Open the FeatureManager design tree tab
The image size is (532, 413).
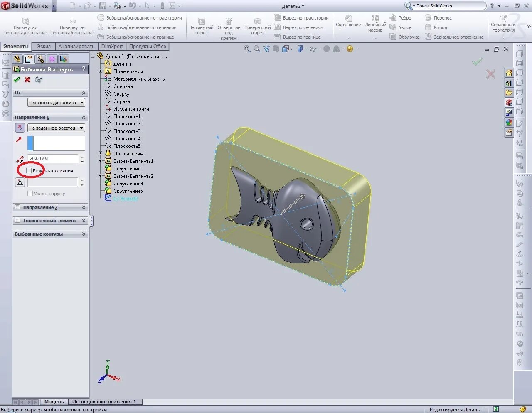tap(17, 59)
